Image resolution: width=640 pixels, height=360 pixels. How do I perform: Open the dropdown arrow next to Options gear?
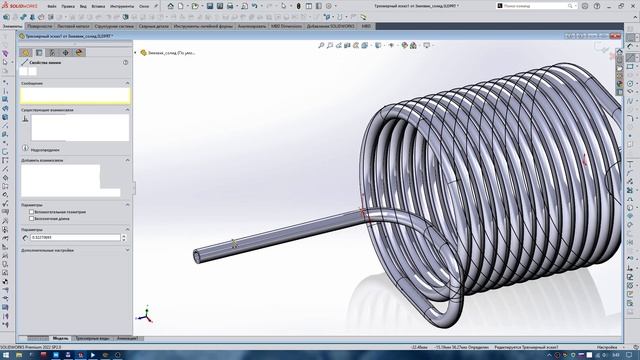click(335, 6)
